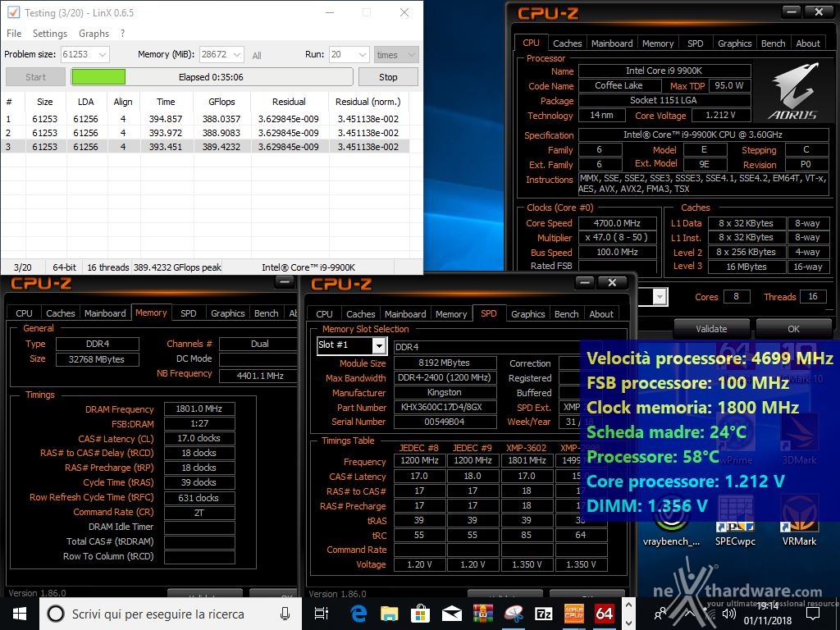This screenshot has height=630, width=840.
Task: Select result row 1 in LinX table
Action: coord(205,119)
